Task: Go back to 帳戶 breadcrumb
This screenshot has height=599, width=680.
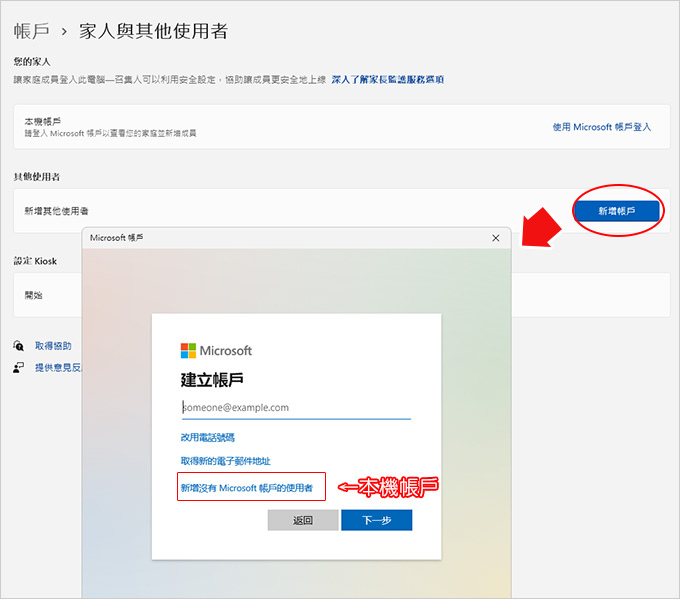Action: point(31,31)
